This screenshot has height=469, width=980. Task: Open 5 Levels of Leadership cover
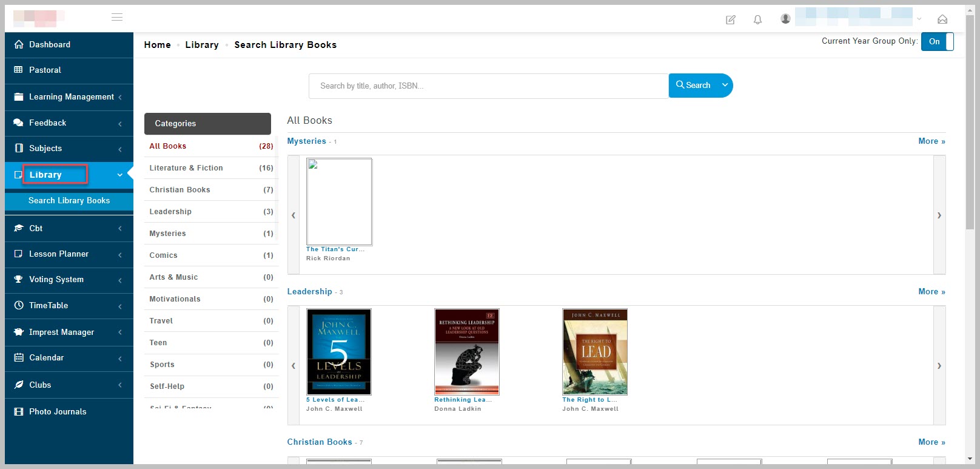point(339,352)
